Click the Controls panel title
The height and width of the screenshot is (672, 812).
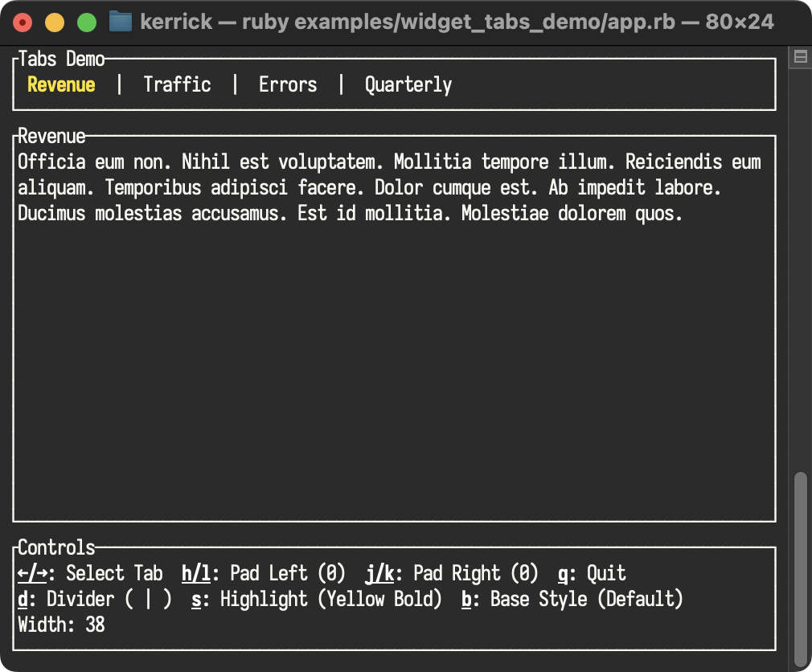coord(56,547)
